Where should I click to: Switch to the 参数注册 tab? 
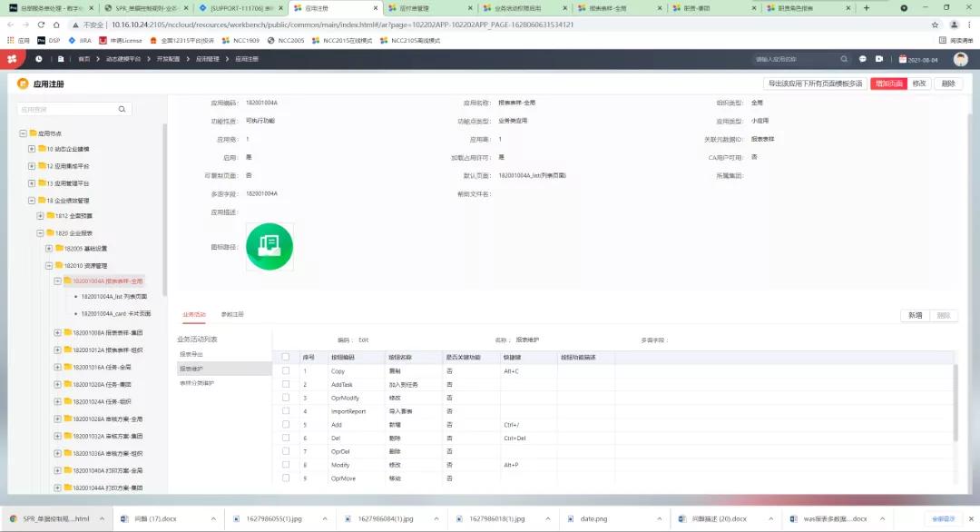pos(232,314)
